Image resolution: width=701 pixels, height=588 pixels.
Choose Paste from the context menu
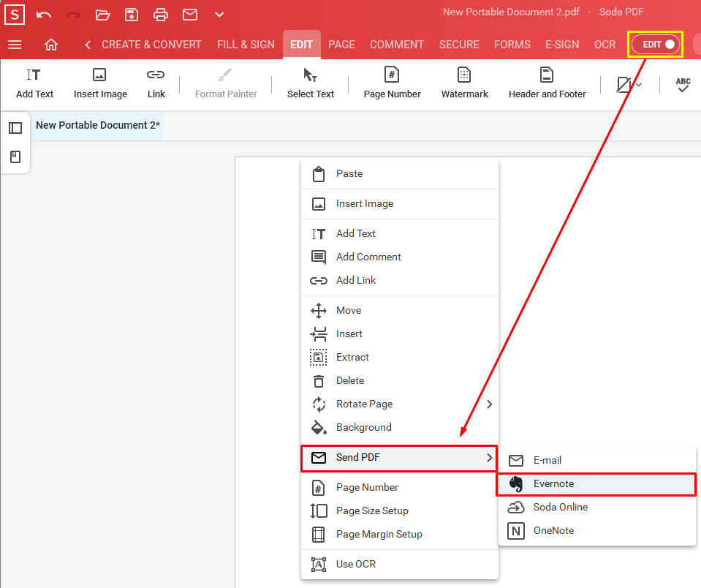pos(400,174)
